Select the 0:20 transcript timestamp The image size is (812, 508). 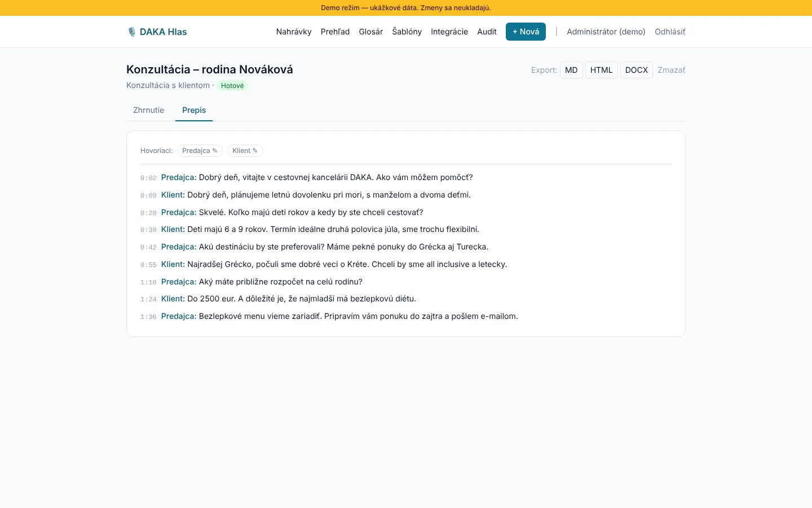point(148,213)
